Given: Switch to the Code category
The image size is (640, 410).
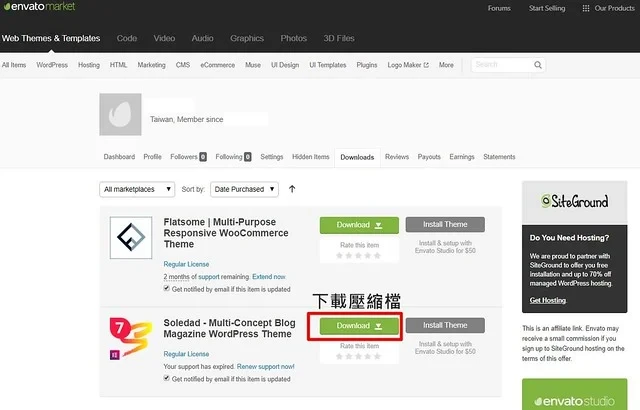Looking at the screenshot, I should (127, 38).
